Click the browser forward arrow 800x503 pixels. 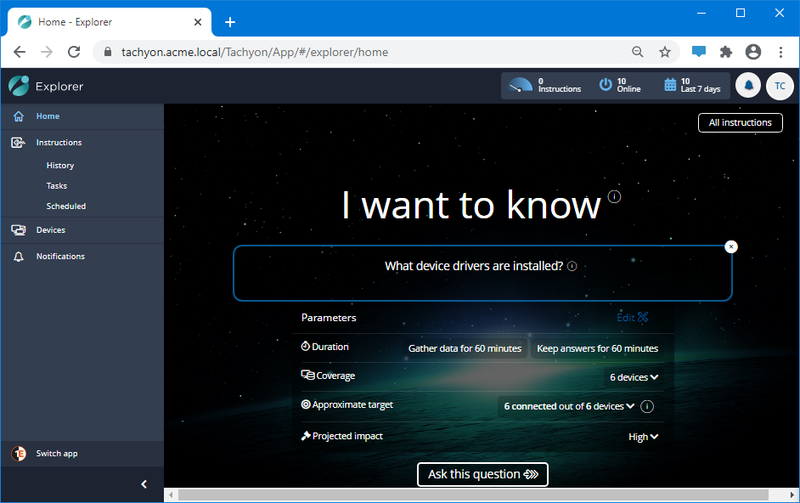(46, 52)
